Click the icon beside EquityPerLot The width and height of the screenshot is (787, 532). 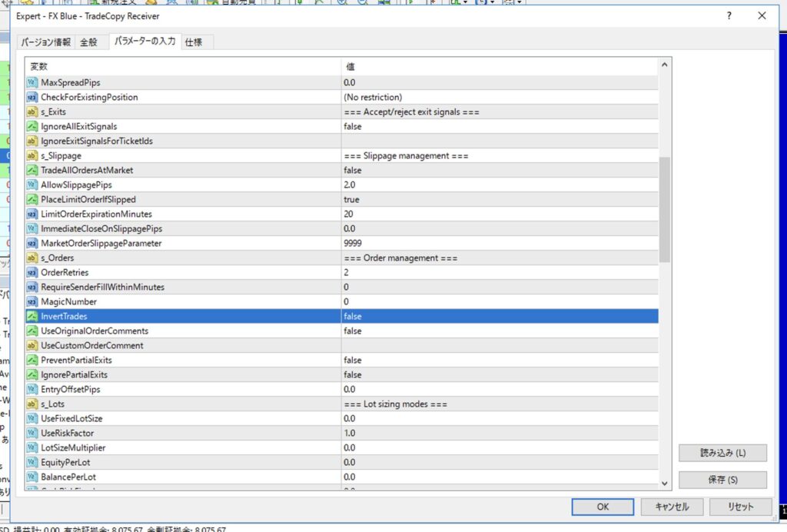[x=32, y=462]
